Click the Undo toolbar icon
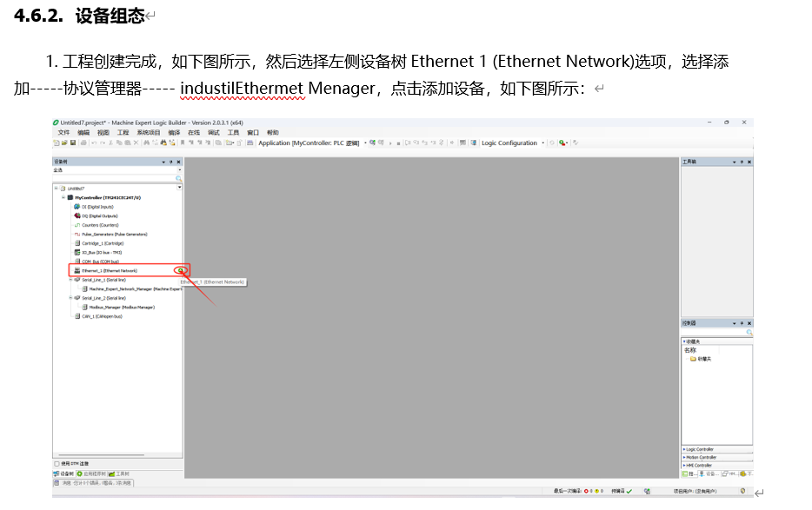 pos(94,142)
